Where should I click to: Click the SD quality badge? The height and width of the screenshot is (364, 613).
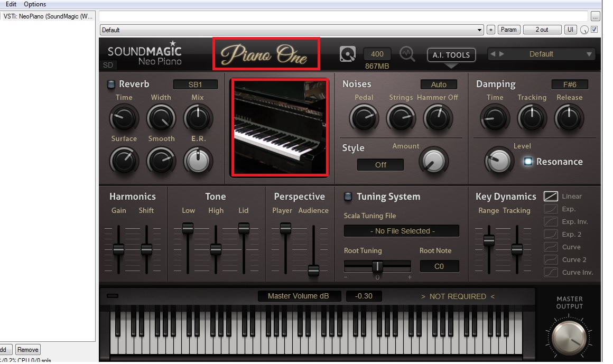(108, 66)
